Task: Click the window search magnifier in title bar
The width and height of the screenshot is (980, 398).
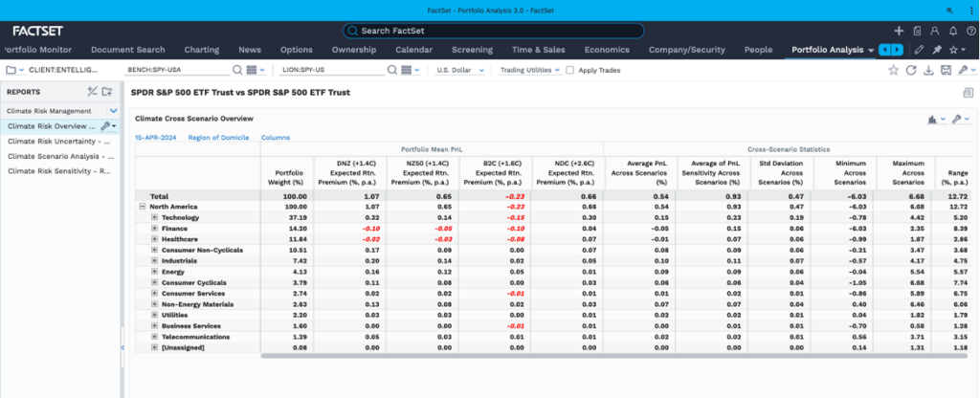Action: (x=950, y=10)
